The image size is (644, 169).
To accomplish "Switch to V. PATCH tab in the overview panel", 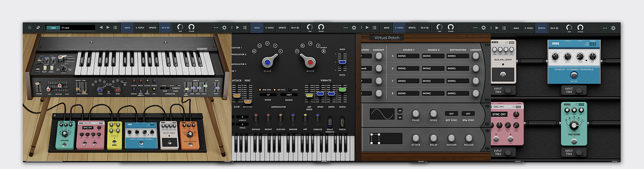I will [140, 28].
